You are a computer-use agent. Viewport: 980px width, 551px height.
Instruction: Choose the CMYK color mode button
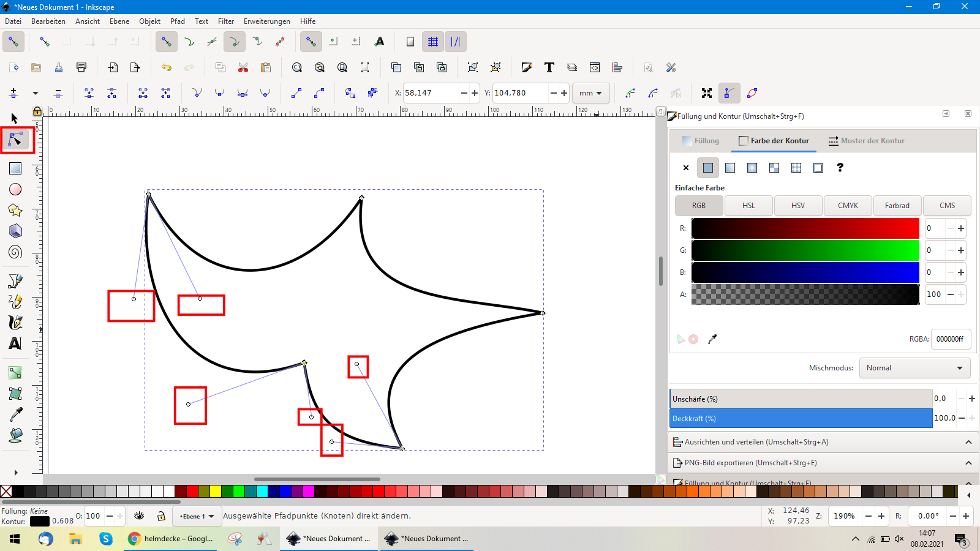coord(848,206)
